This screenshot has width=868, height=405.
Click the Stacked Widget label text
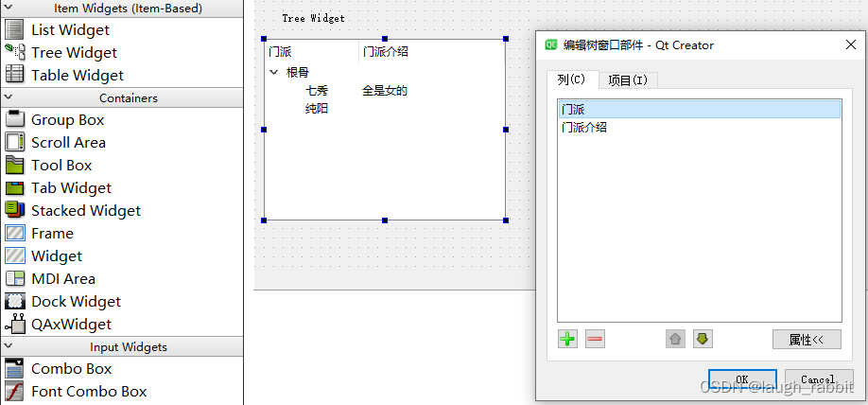click(86, 210)
